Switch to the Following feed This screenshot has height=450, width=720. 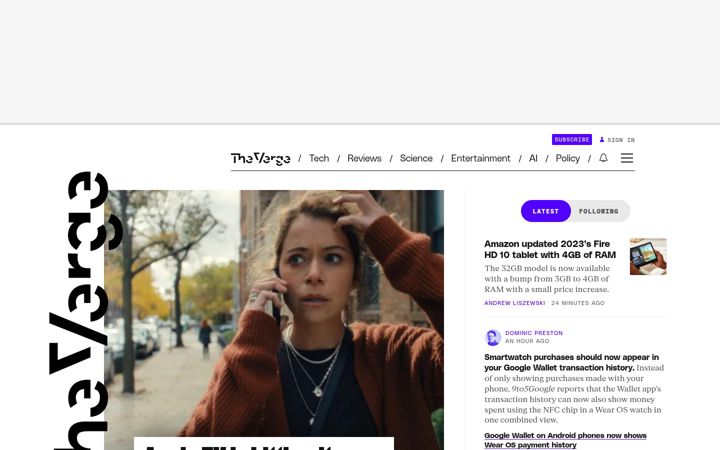click(599, 211)
